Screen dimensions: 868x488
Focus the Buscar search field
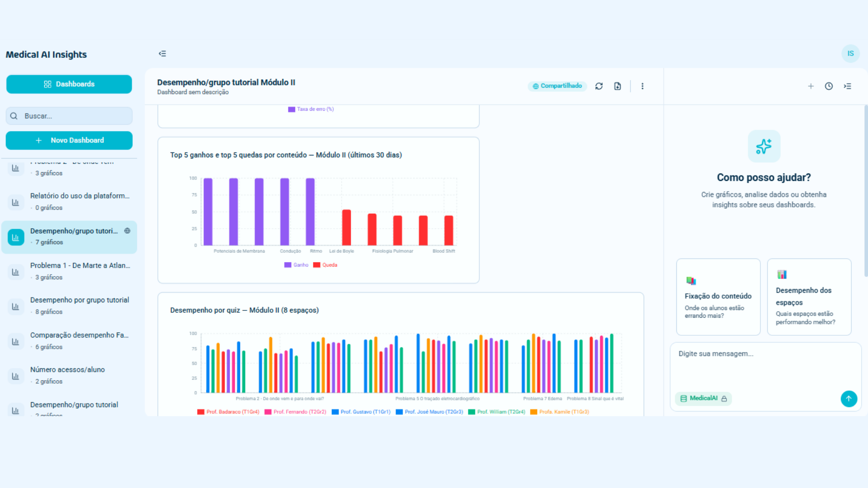69,116
